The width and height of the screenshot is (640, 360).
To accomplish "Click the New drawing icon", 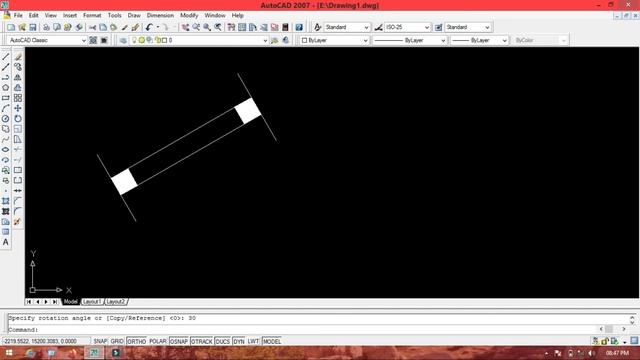I will pyautogui.click(x=11, y=27).
